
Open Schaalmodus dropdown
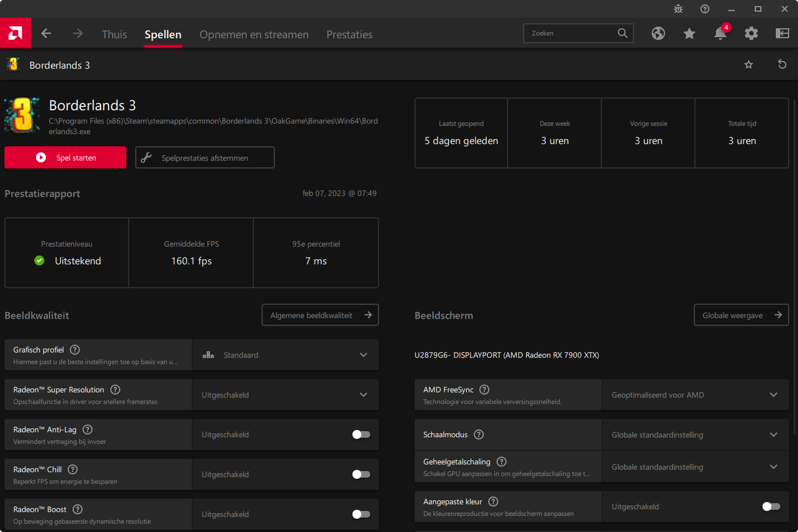coord(695,434)
